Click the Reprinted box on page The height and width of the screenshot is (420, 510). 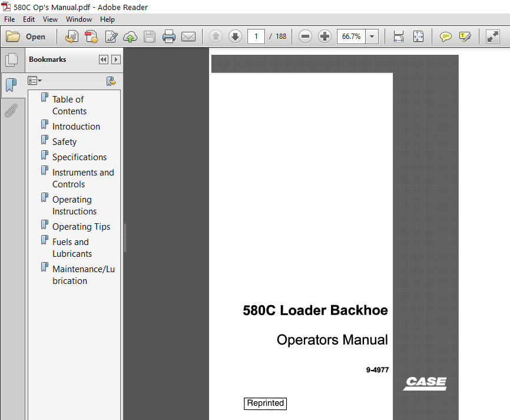(x=266, y=404)
